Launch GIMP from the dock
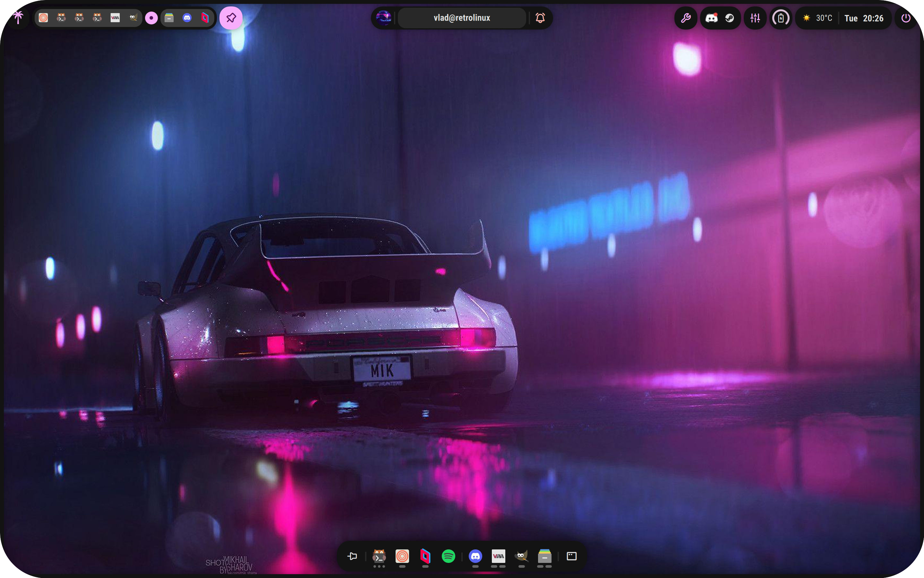This screenshot has width=924, height=578. click(x=522, y=556)
